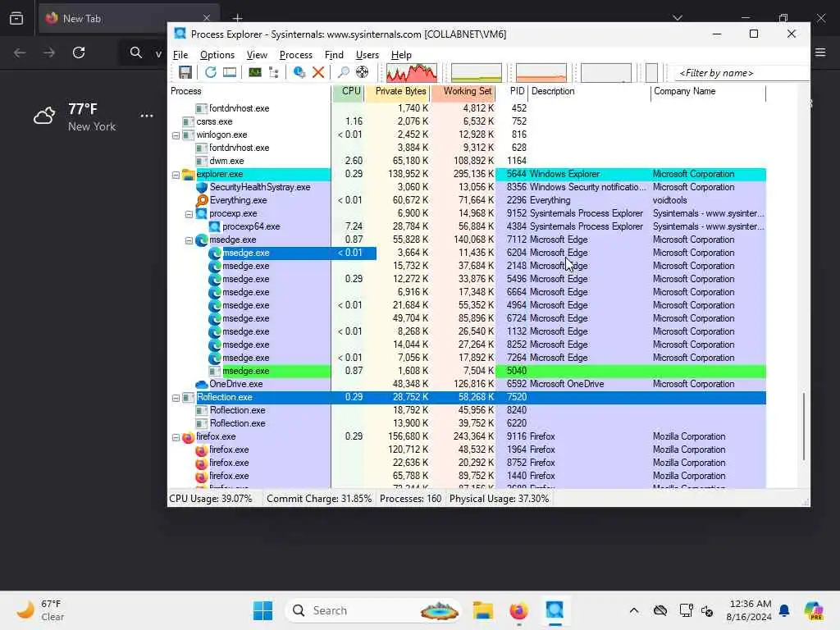840x630 pixels.
Task: Collapse the explorer.exe tree node
Action: click(176, 176)
